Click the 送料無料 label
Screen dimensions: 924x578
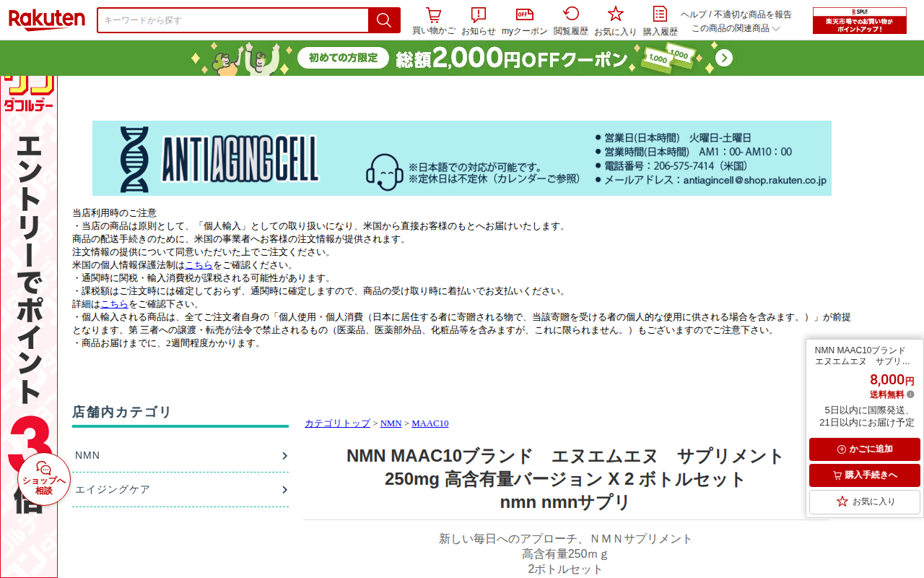point(886,394)
